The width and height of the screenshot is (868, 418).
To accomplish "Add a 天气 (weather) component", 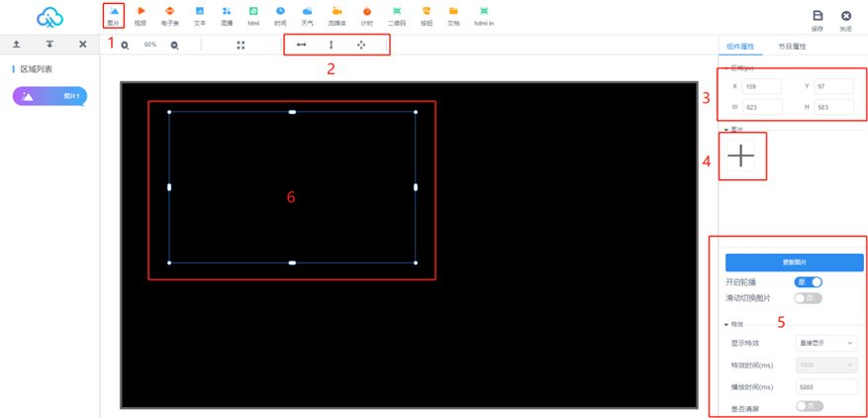I will pyautogui.click(x=307, y=14).
